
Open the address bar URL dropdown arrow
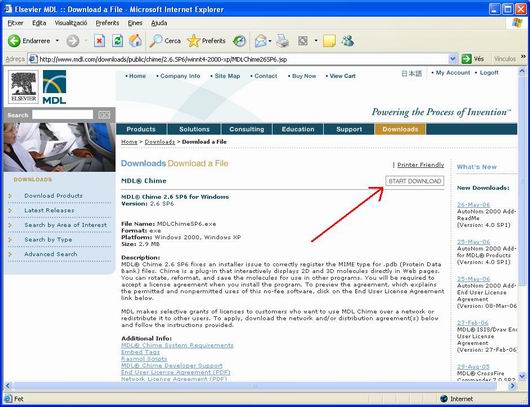pos(453,59)
